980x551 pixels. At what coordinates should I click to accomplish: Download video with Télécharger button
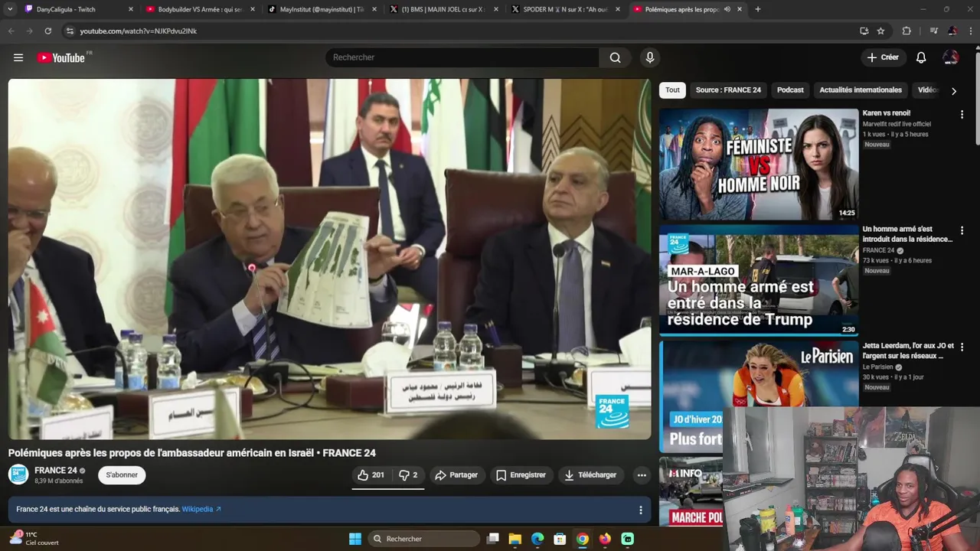click(x=590, y=475)
